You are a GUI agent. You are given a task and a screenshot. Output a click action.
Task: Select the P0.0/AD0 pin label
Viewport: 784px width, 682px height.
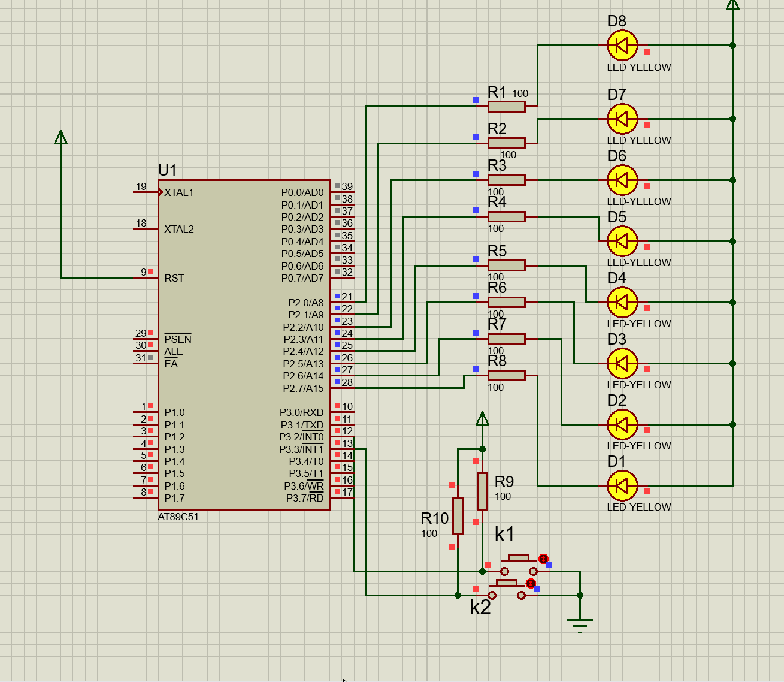pos(302,192)
